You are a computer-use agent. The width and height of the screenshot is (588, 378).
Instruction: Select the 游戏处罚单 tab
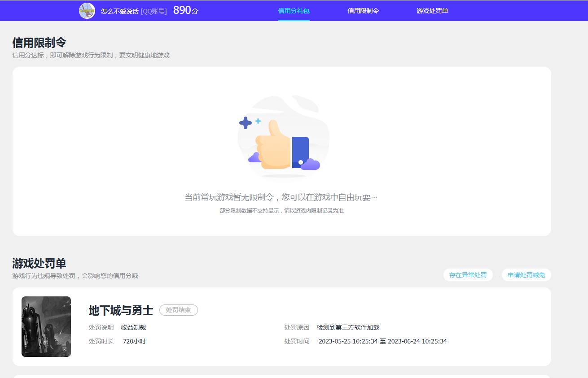(431, 10)
